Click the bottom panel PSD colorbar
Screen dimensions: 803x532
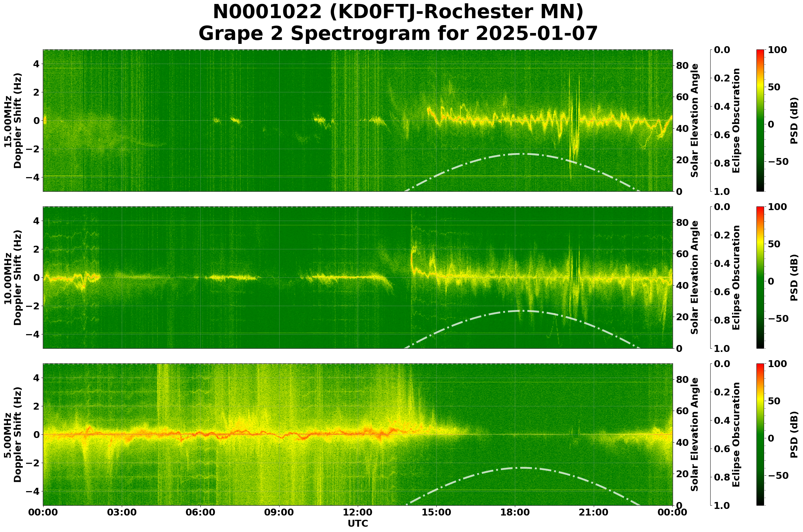[x=760, y=435]
